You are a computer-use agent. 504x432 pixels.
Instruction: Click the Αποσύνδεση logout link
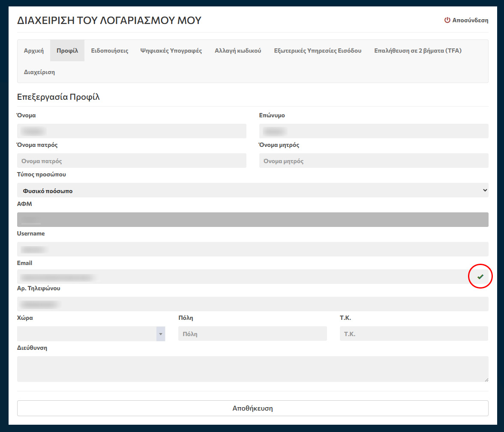tap(466, 20)
